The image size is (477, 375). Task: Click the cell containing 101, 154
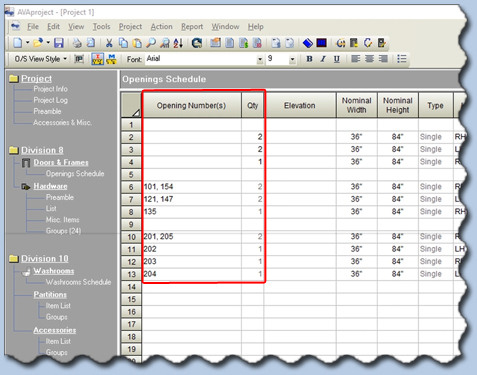click(192, 187)
